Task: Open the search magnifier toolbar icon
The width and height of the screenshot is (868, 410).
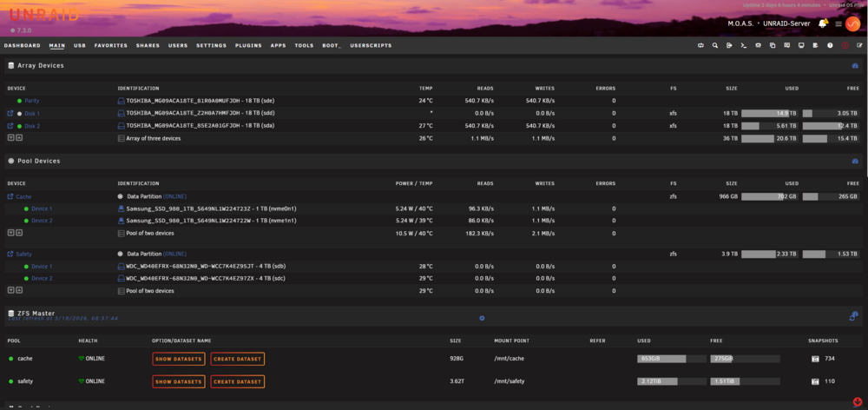Action: (x=715, y=45)
